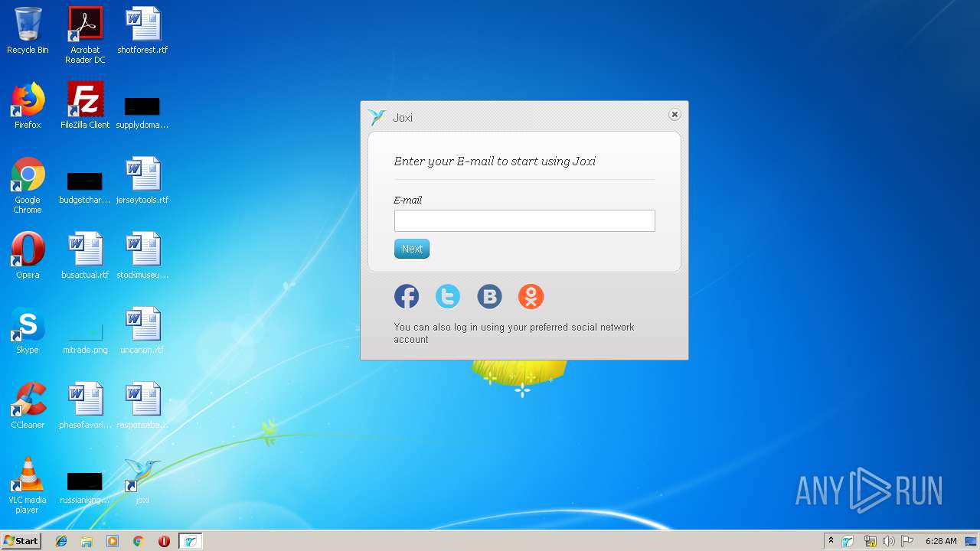Select the Opera desktop shortcut
This screenshot has width=980, height=551.
(x=28, y=256)
